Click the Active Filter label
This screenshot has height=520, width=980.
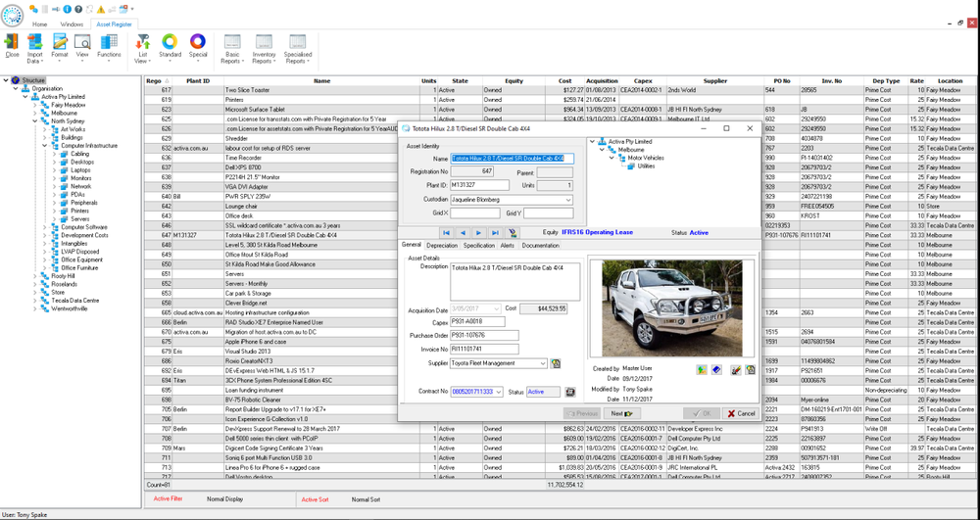click(x=169, y=498)
